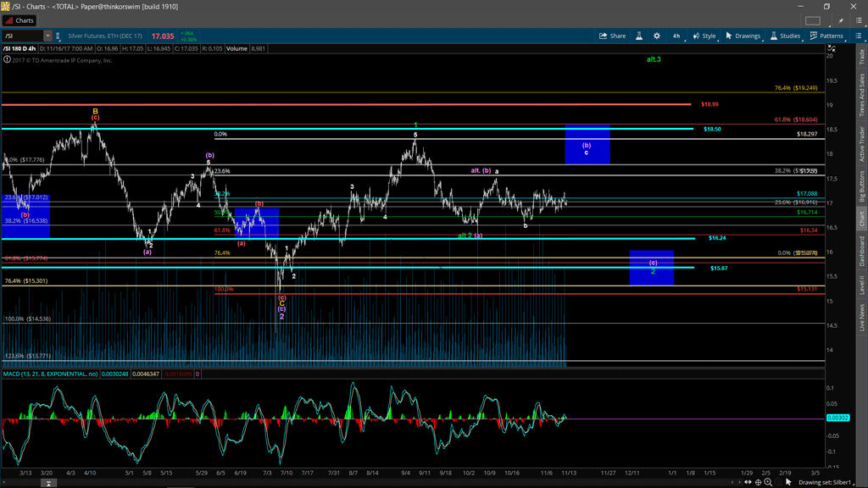Open the Drawings tools menu
The height and width of the screenshot is (488, 868).
(x=743, y=36)
